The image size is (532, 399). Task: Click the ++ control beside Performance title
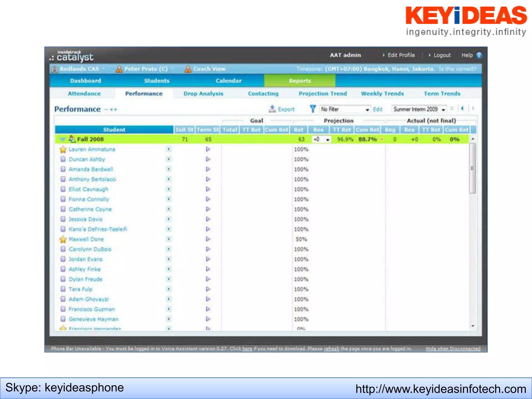pyautogui.click(x=113, y=110)
